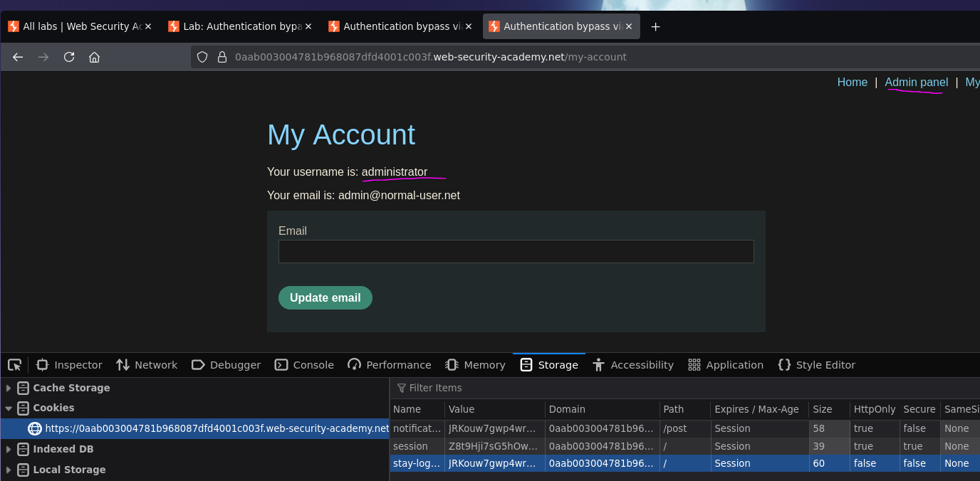This screenshot has height=481, width=980.
Task: Sort cookies by the Value column
Action: (x=495, y=409)
